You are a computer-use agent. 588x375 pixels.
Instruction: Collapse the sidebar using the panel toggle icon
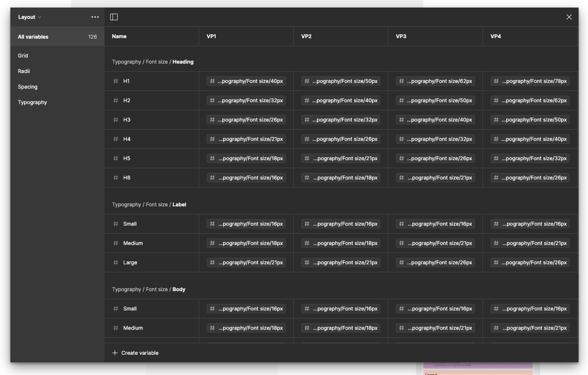(114, 17)
